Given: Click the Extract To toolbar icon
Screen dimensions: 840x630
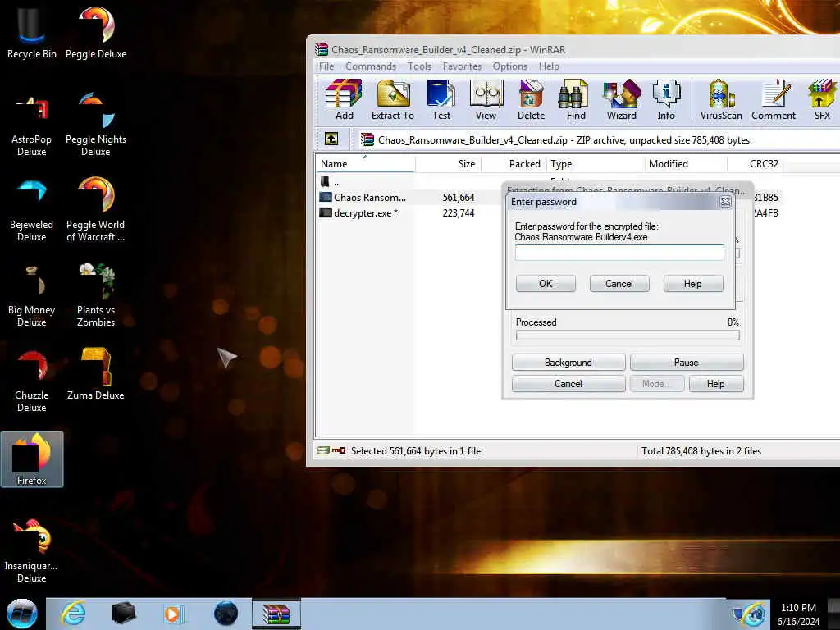Looking at the screenshot, I should 393,99.
